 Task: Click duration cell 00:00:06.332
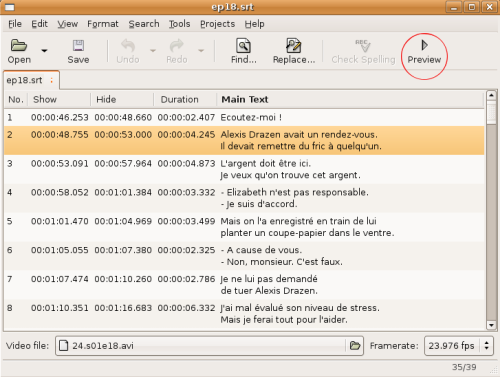(186, 308)
